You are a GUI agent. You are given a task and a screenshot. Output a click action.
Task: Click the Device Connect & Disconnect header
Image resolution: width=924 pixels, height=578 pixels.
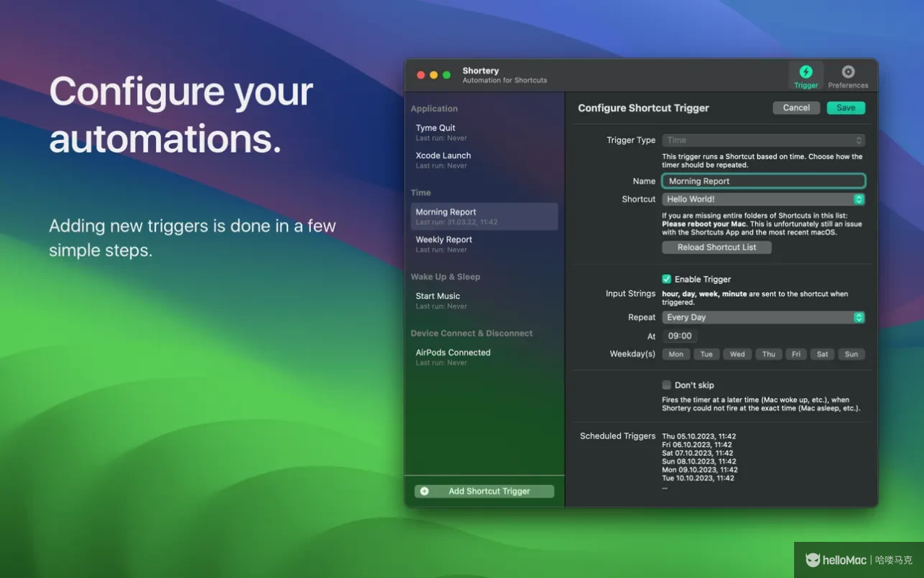[x=471, y=333]
